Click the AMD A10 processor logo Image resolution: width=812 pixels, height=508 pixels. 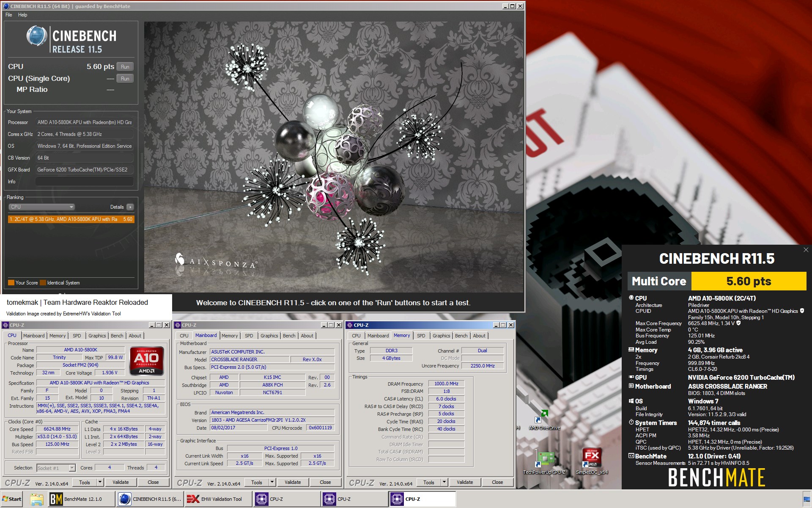pyautogui.click(x=146, y=361)
